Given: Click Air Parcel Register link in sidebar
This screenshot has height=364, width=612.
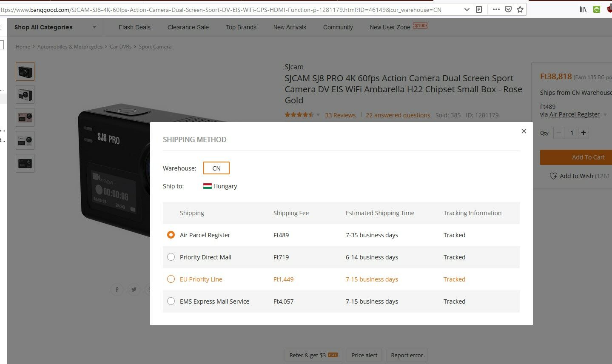Looking at the screenshot, I should pyautogui.click(x=575, y=114).
